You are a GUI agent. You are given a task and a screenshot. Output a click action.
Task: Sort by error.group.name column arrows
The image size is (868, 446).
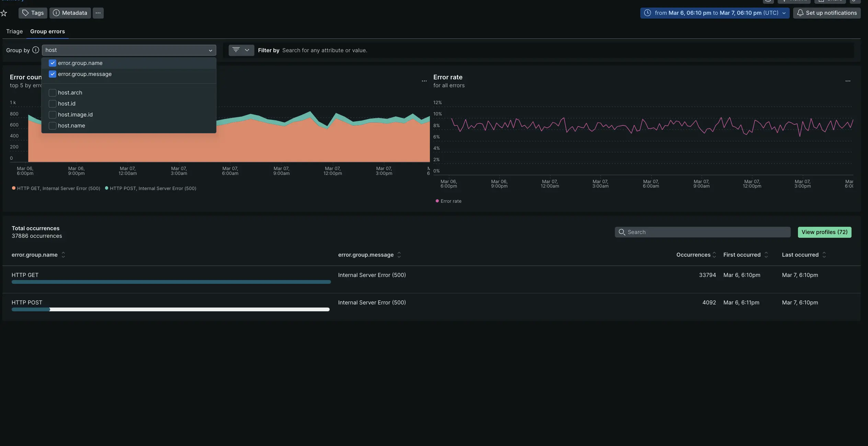tap(63, 255)
